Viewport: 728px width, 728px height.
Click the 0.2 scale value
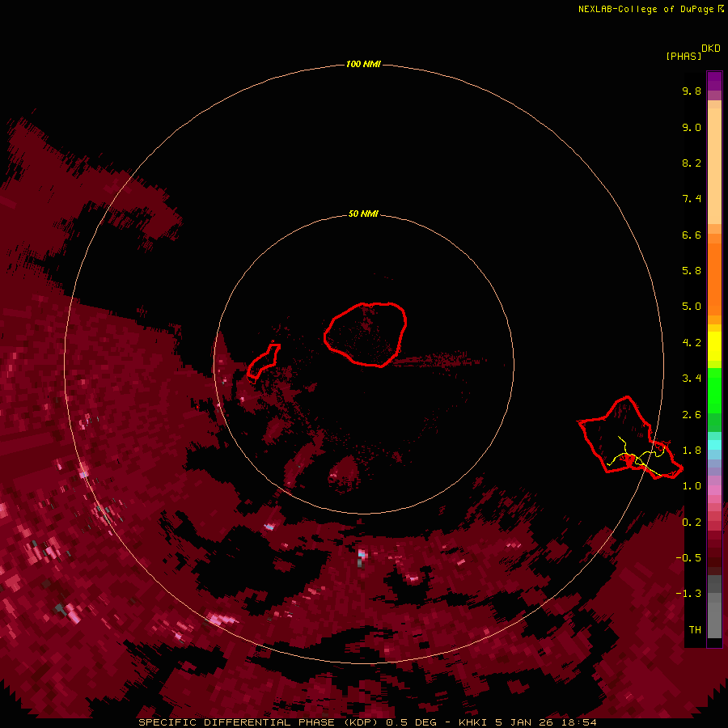[x=692, y=523]
